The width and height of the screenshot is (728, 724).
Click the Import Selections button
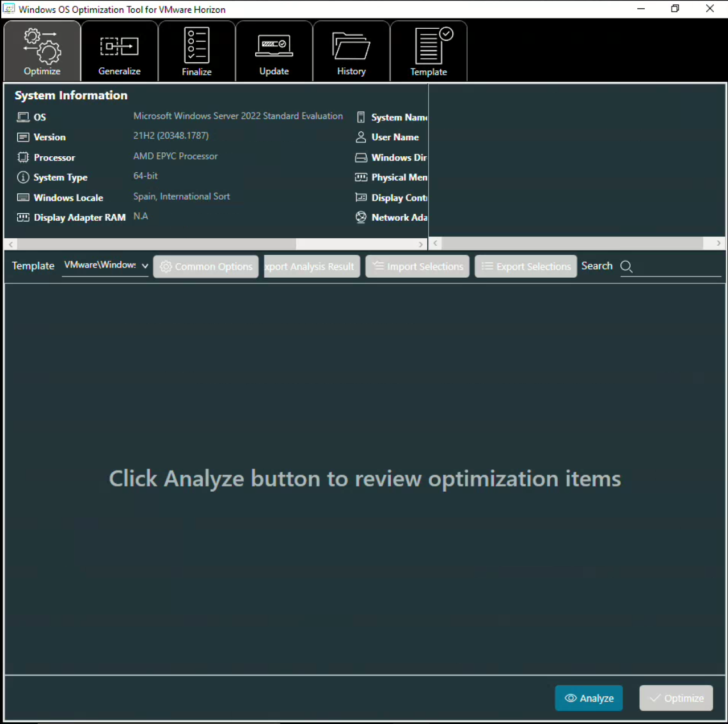click(418, 266)
